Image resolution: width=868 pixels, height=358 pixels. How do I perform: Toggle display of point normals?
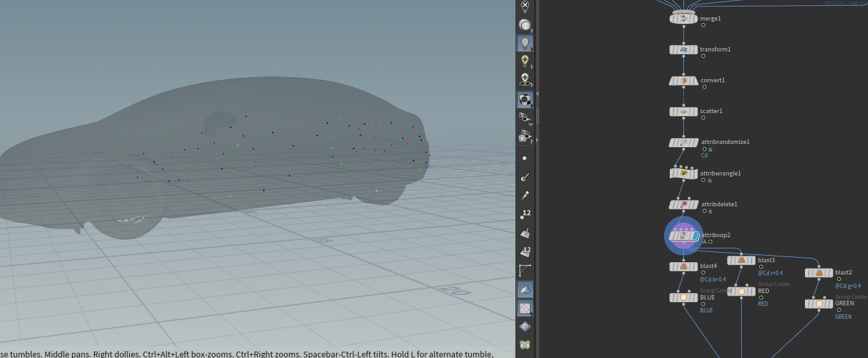pos(525,177)
